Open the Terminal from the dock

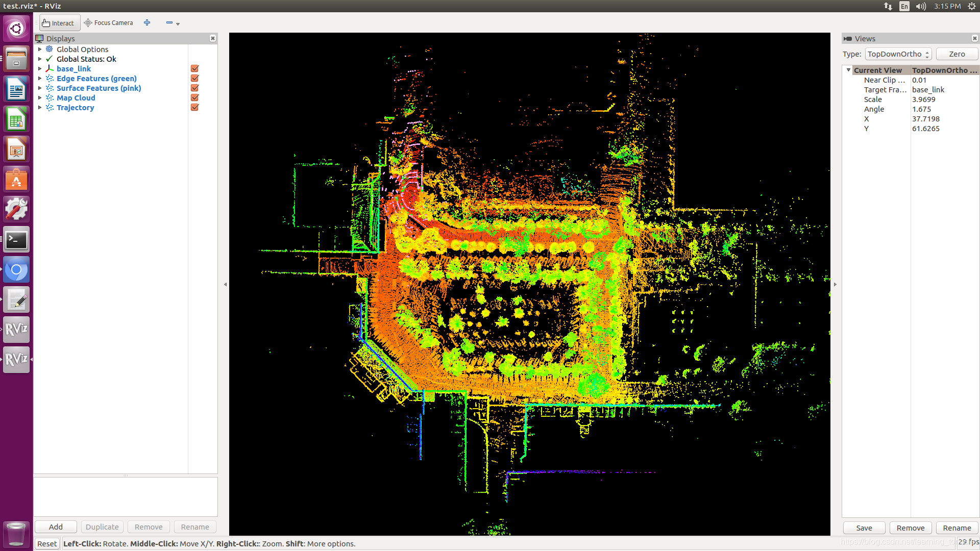(16, 240)
